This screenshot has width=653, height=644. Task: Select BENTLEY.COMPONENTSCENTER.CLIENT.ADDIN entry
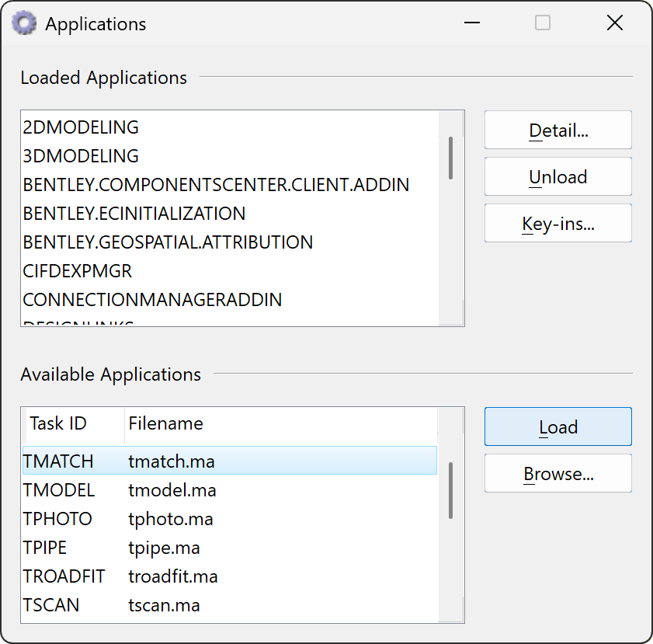230,185
